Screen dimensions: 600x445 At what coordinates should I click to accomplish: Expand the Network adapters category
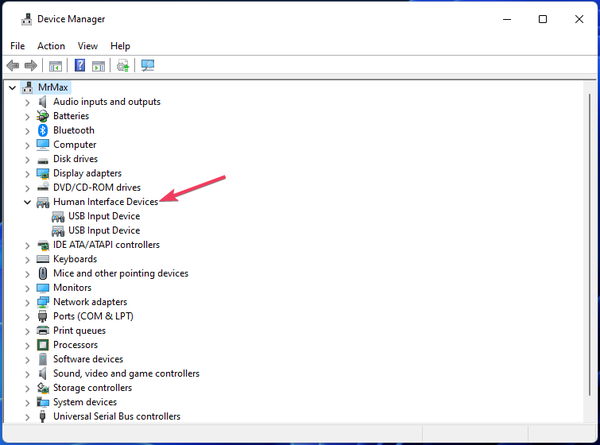27,302
